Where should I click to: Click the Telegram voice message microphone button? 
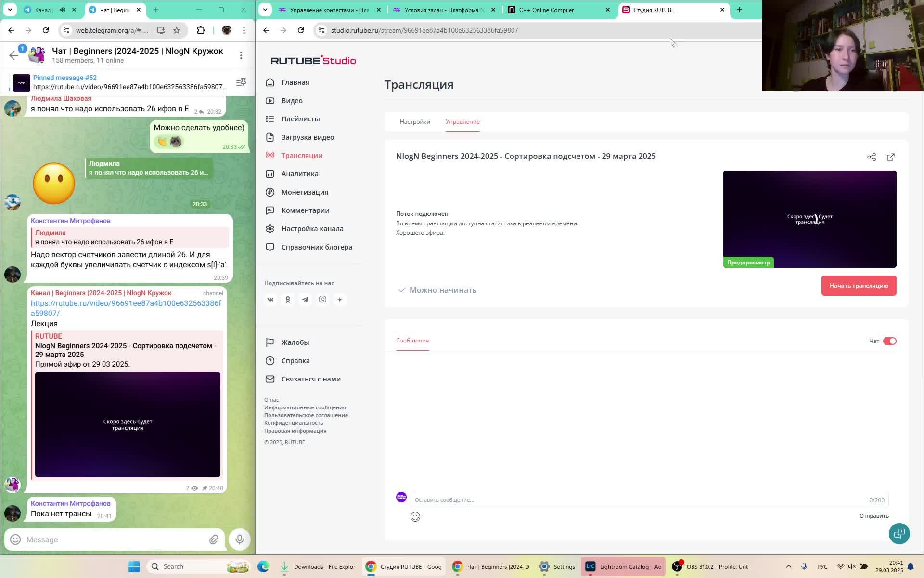click(x=239, y=539)
